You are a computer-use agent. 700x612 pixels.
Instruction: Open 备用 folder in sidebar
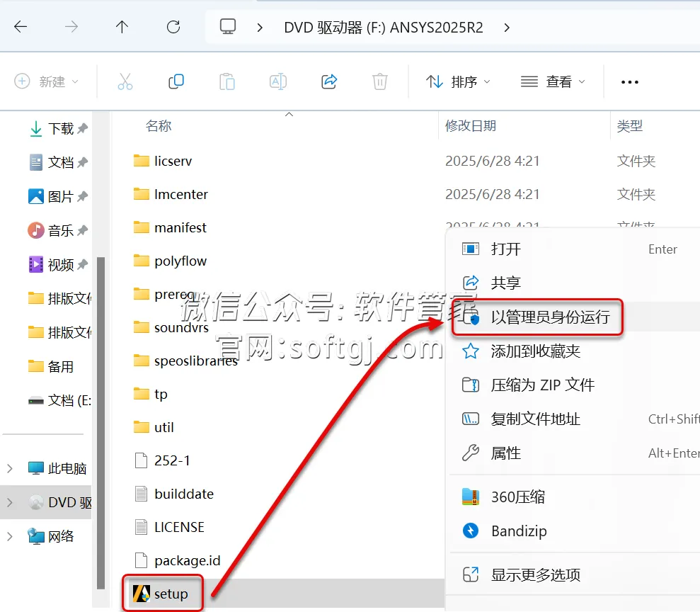pyautogui.click(x=51, y=367)
